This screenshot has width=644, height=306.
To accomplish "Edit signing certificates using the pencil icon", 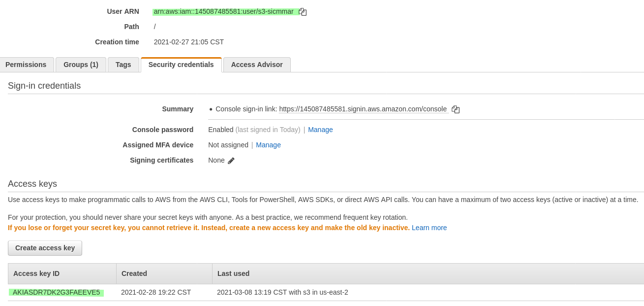I will pyautogui.click(x=231, y=161).
